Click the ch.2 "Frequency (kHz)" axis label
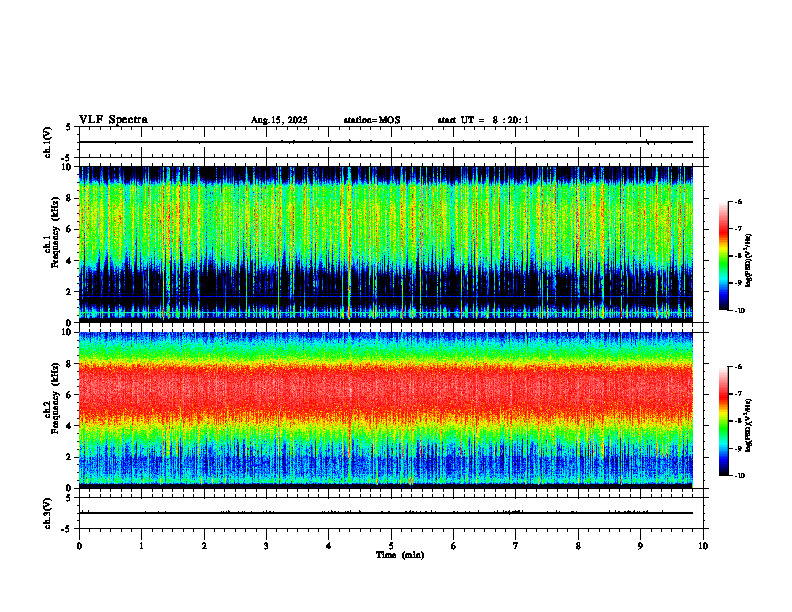Screen dimensions: 792x612 [56, 398]
